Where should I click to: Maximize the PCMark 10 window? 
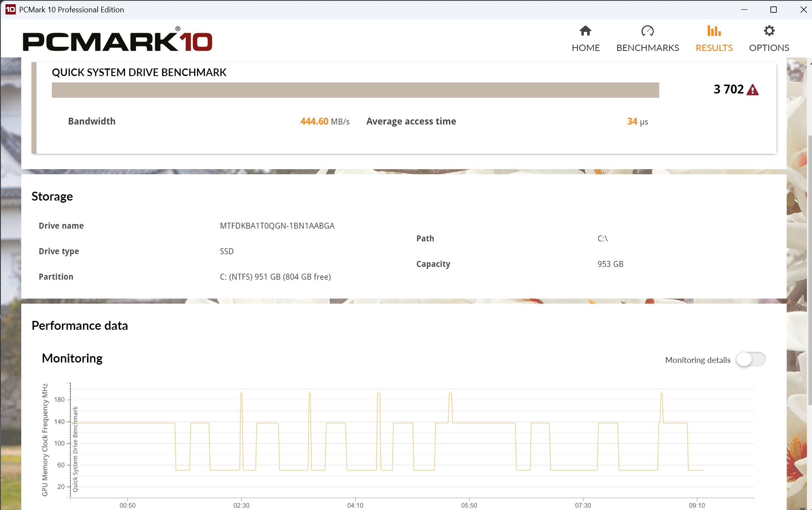[773, 9]
